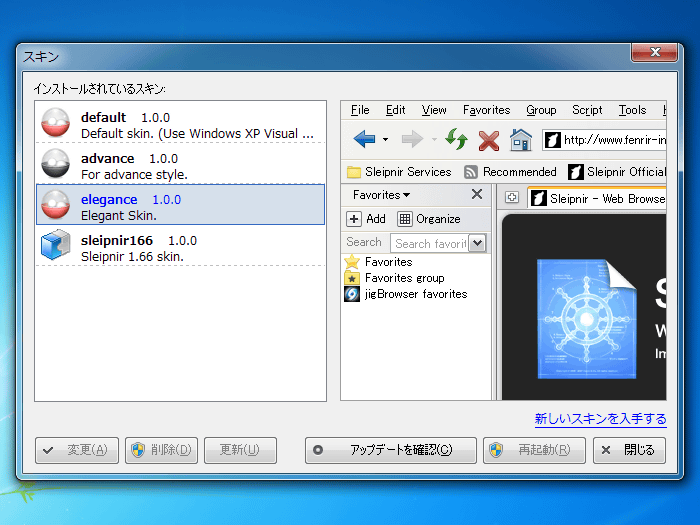
Task: Click the Sleipnir Services bookmark label
Action: [x=408, y=172]
